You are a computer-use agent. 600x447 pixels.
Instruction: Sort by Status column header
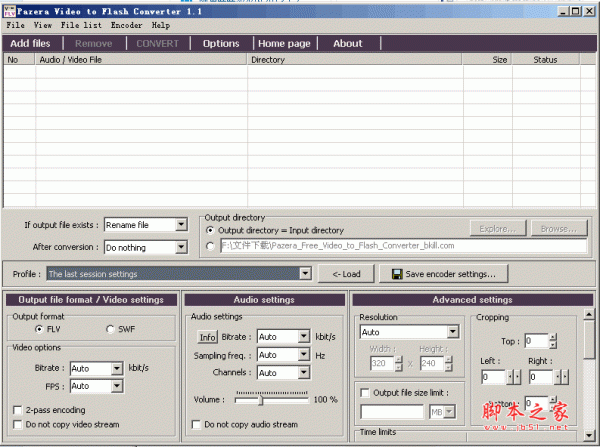[x=546, y=60]
